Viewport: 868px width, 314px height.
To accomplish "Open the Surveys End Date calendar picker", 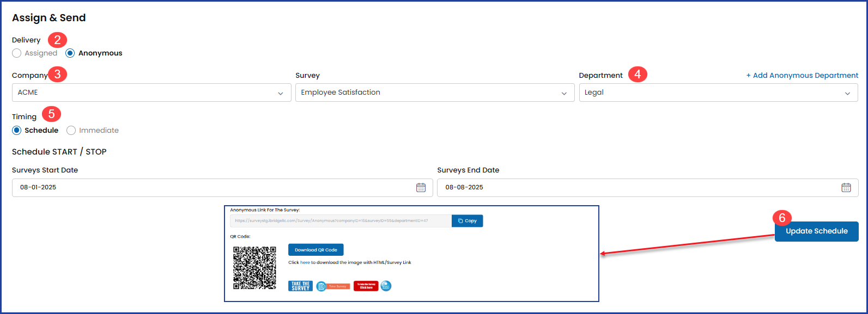I will pos(846,188).
